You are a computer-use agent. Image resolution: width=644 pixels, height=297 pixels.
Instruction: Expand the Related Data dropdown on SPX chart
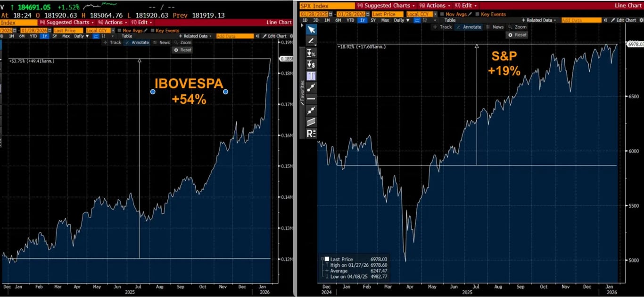[539, 20]
